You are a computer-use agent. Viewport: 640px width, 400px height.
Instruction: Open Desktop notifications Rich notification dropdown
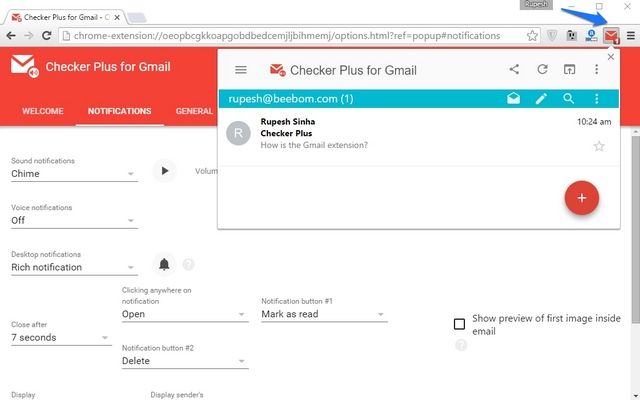(x=74, y=267)
